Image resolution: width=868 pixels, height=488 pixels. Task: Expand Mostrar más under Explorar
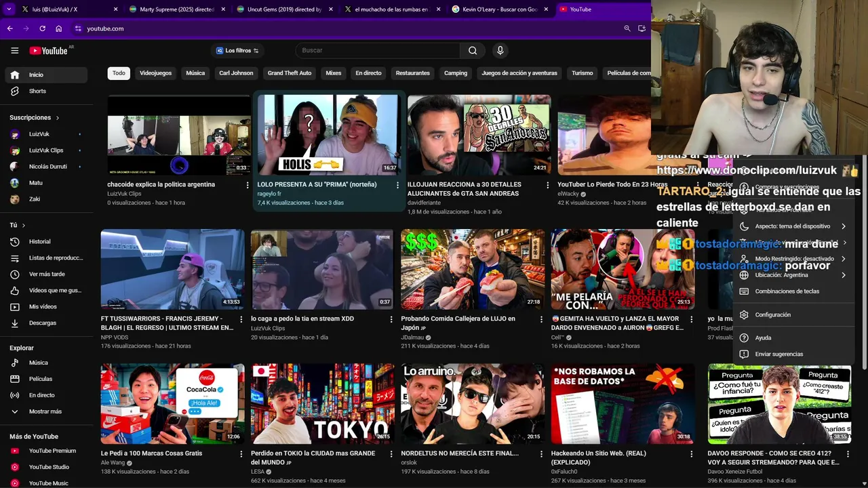click(46, 411)
